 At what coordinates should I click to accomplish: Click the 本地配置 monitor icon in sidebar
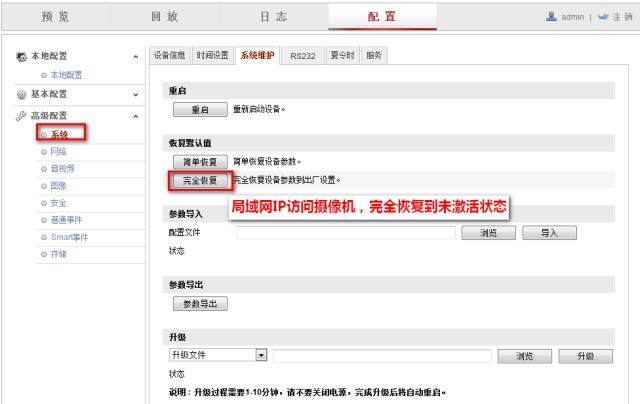[x=22, y=57]
